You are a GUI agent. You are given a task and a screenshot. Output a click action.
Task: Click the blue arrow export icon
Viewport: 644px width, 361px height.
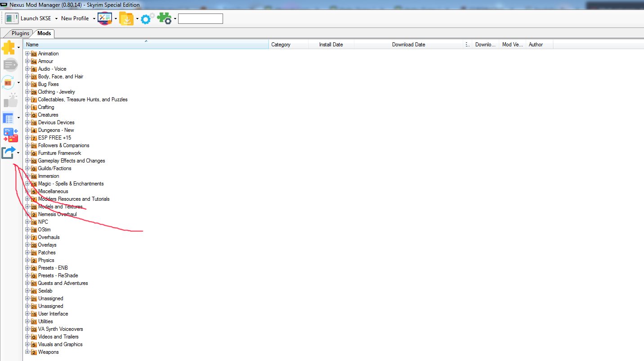pyautogui.click(x=9, y=153)
